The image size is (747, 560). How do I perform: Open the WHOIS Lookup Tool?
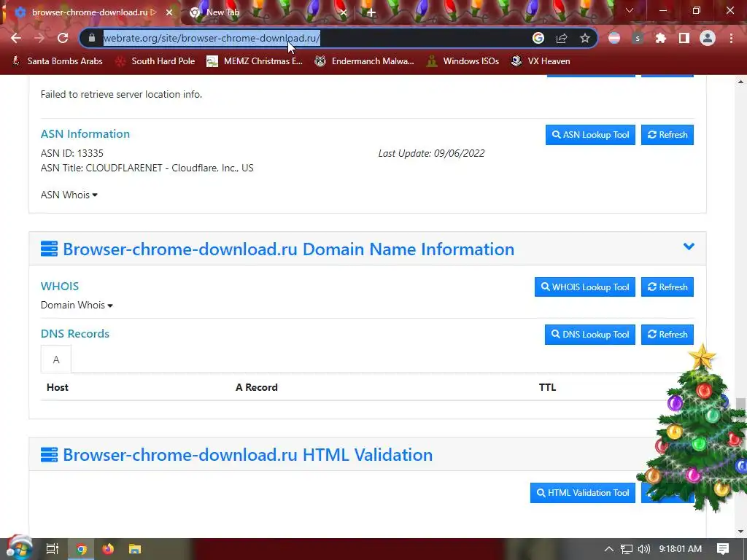click(584, 287)
